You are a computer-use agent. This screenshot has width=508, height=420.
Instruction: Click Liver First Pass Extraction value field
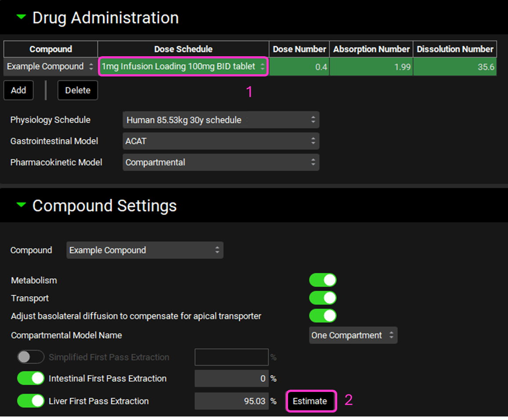tap(231, 401)
